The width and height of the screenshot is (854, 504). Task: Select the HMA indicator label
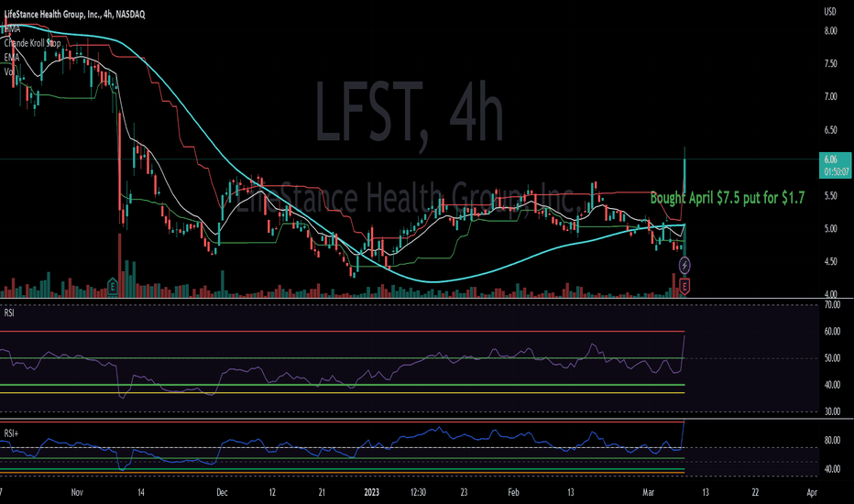pos(12,29)
